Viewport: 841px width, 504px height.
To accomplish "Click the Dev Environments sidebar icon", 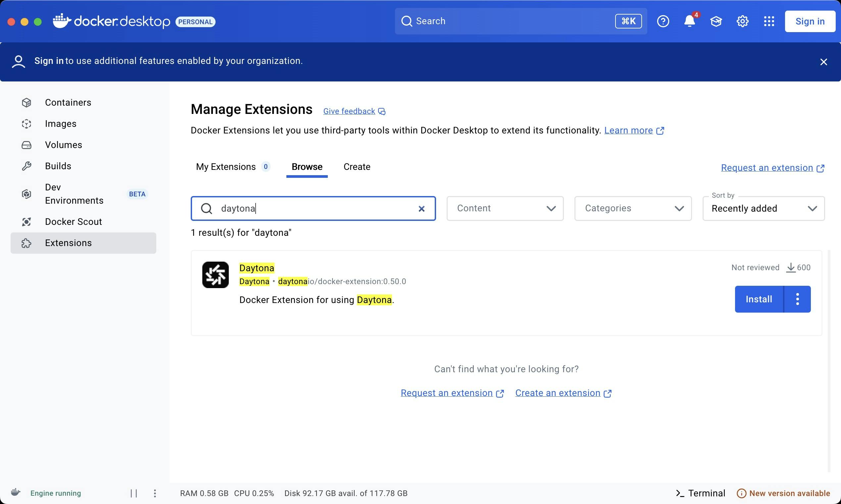I will click(x=26, y=194).
